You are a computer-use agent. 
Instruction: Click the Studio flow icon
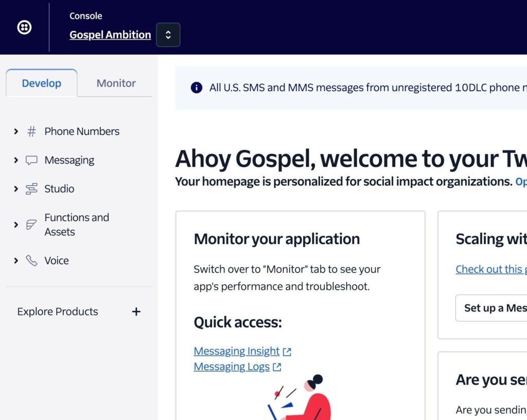pyautogui.click(x=31, y=189)
